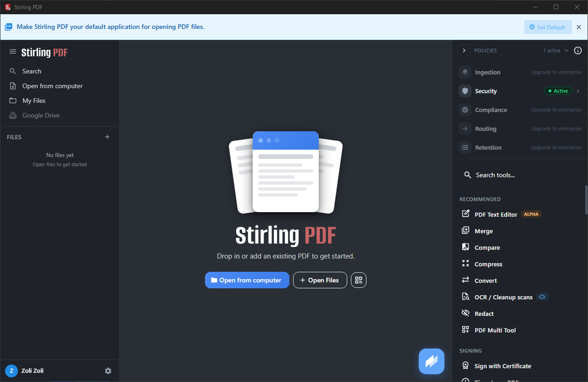Click the Compliance checkmark icon

(x=465, y=110)
